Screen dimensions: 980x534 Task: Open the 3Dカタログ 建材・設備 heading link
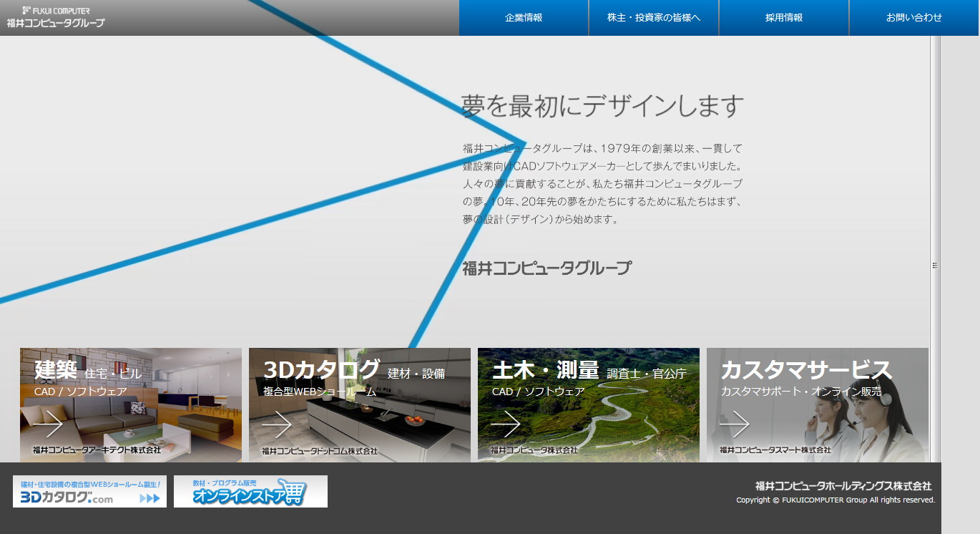coord(354,371)
